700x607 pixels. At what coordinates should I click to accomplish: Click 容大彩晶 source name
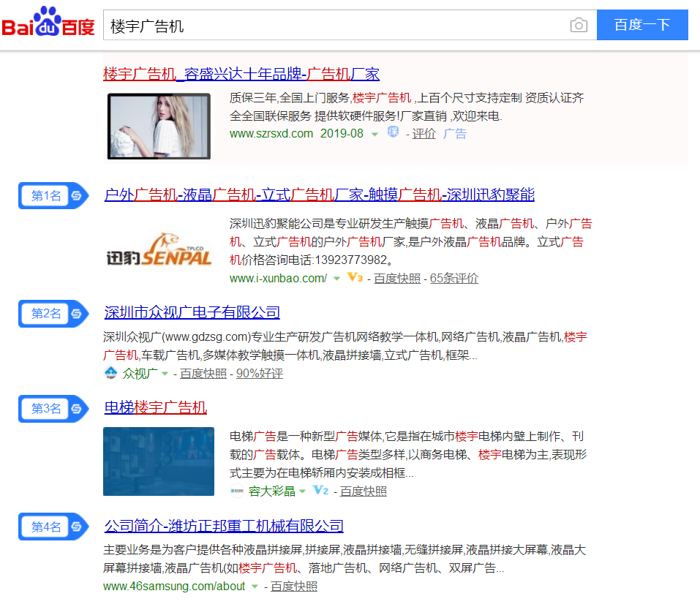tap(272, 491)
